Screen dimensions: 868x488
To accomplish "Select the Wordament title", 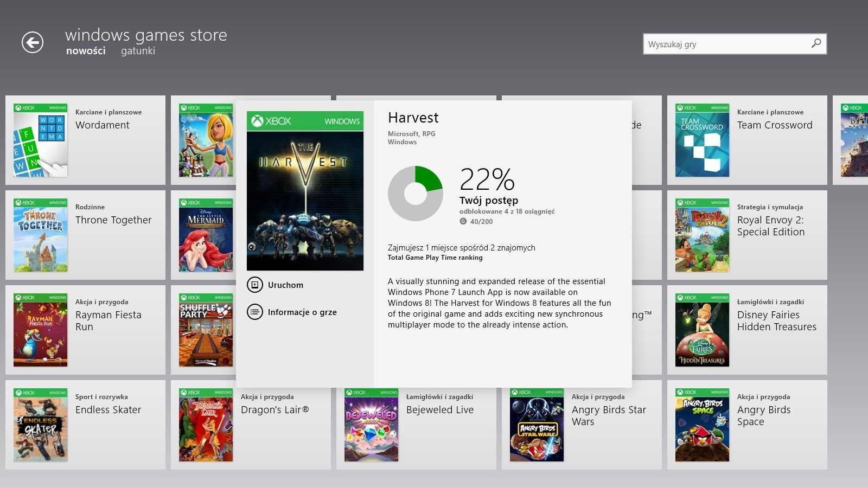I will [103, 125].
